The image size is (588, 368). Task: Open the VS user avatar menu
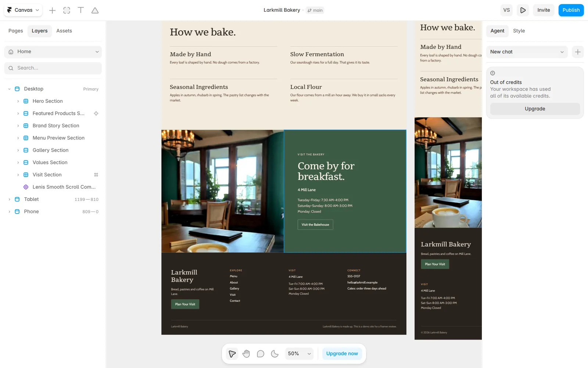(x=506, y=10)
